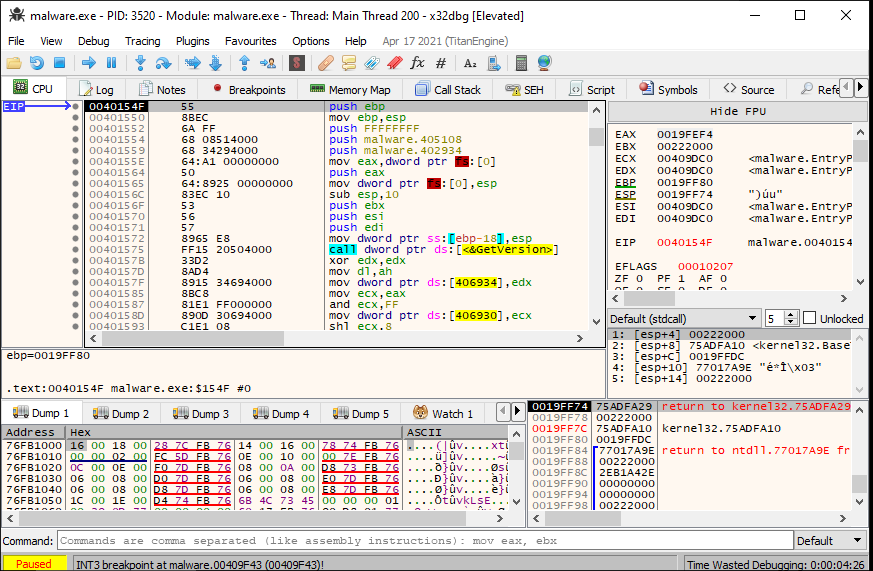Open Scylla plugin icon
Viewport: 873px width, 571px height.
tap(297, 63)
